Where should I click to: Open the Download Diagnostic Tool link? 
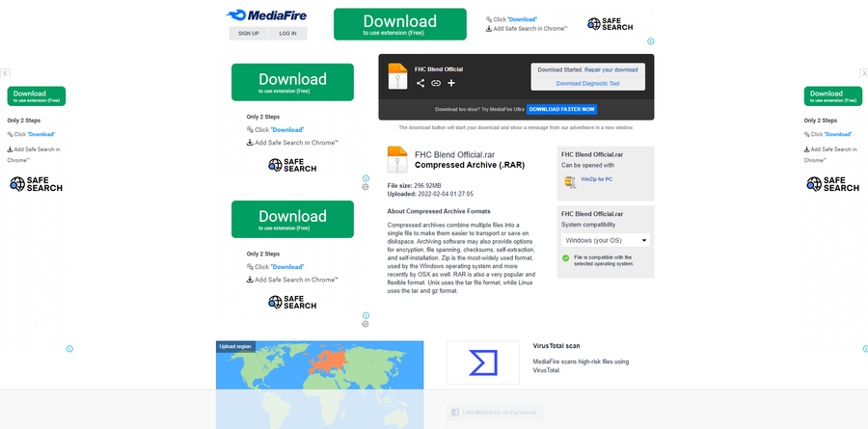click(588, 84)
